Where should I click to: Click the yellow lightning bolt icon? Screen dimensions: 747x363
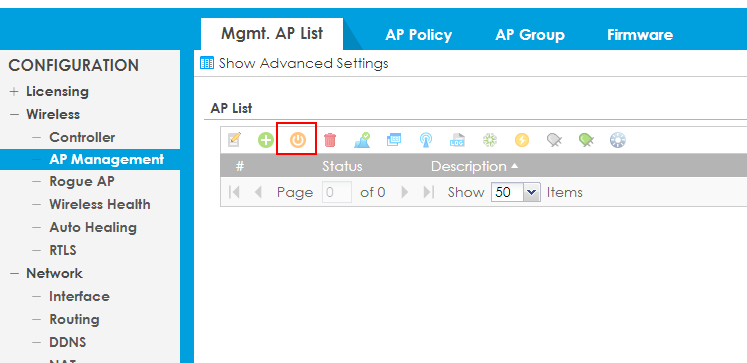click(x=522, y=140)
